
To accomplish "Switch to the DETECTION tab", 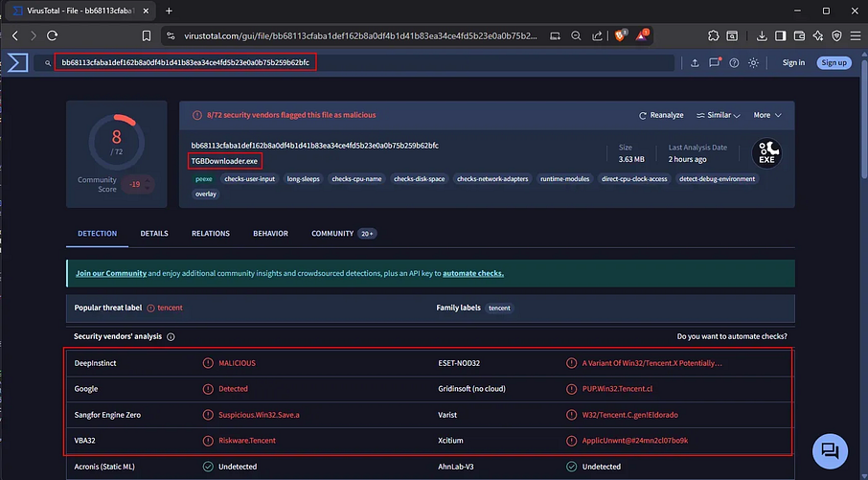I will click(98, 234).
